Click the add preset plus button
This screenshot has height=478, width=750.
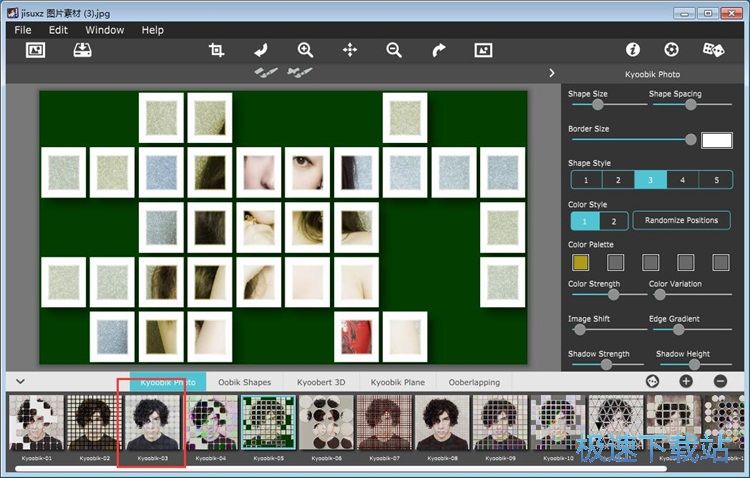point(686,381)
